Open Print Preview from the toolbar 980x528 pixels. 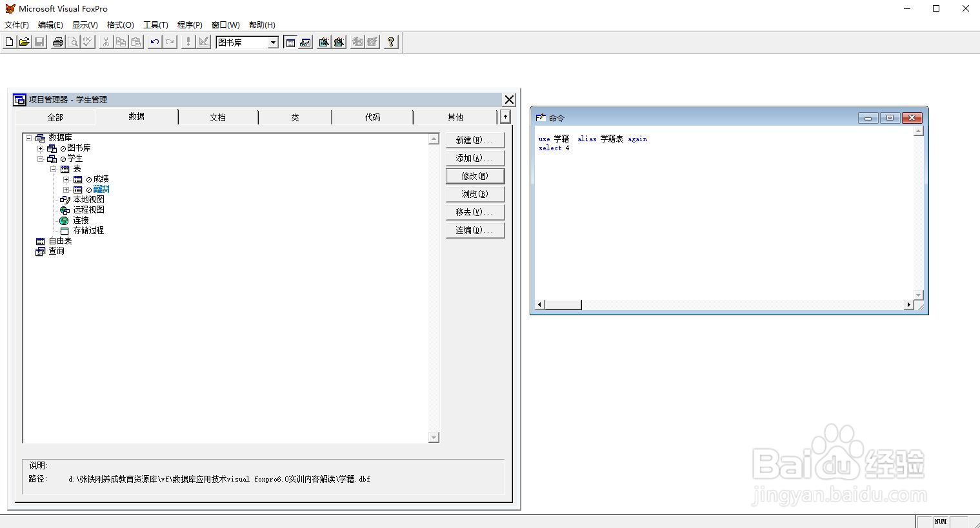click(73, 42)
